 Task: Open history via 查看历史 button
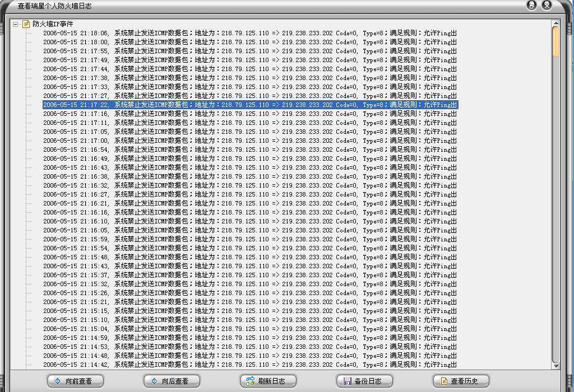point(461,381)
